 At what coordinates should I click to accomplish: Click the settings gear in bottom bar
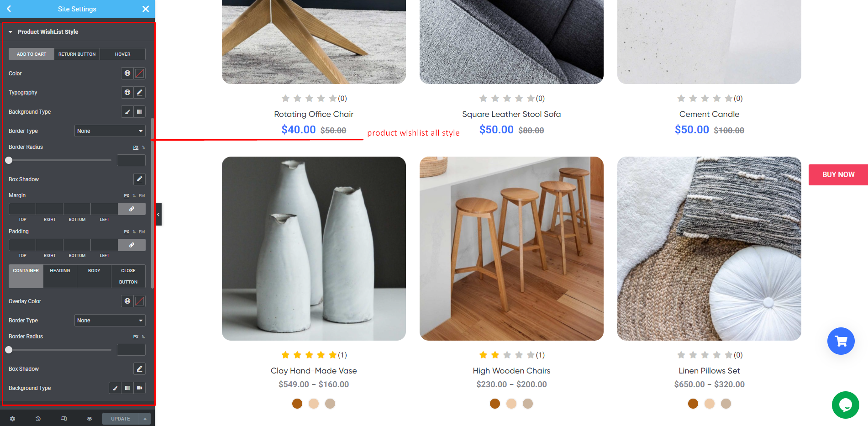[12, 419]
